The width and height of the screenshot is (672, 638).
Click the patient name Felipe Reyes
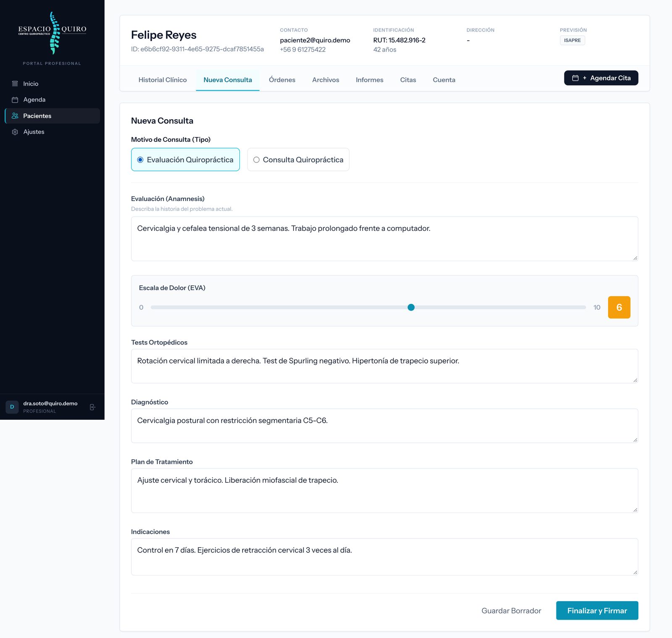(164, 35)
